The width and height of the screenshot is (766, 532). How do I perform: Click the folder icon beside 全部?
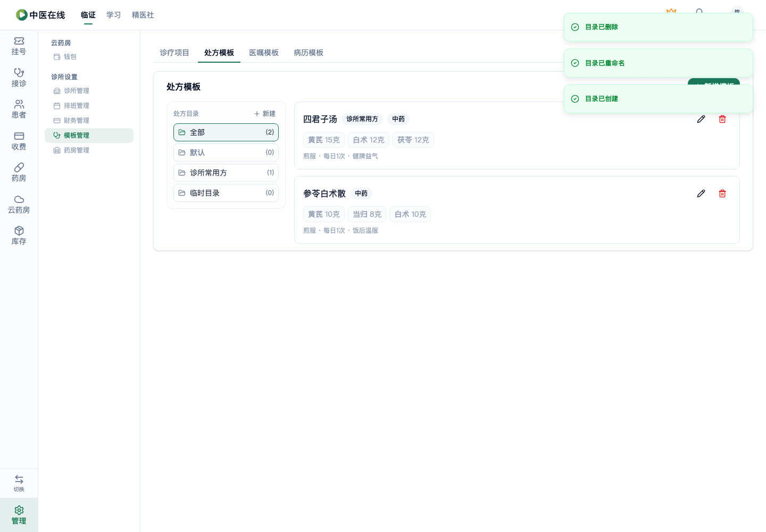182,132
